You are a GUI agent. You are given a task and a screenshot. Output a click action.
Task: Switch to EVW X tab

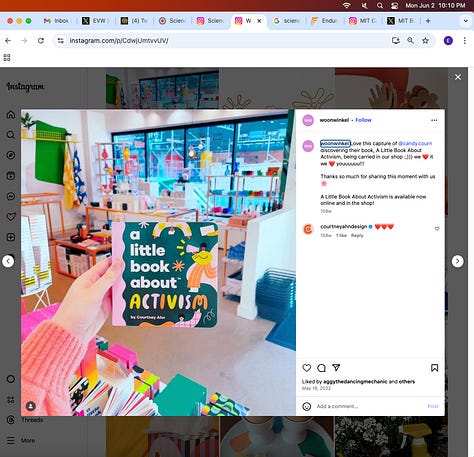coord(95,21)
